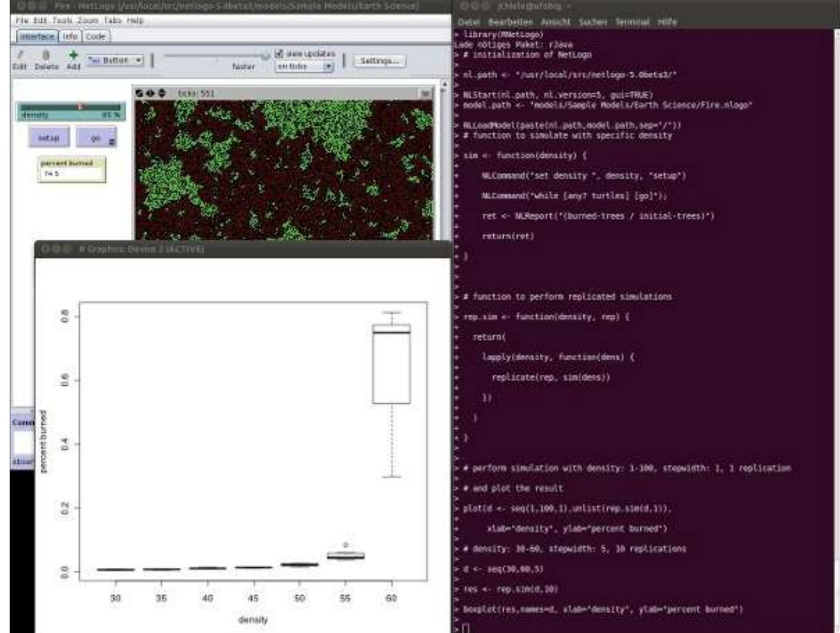Click the middle icon on the world view titlebar
The height and width of the screenshot is (633, 840).
(x=150, y=92)
